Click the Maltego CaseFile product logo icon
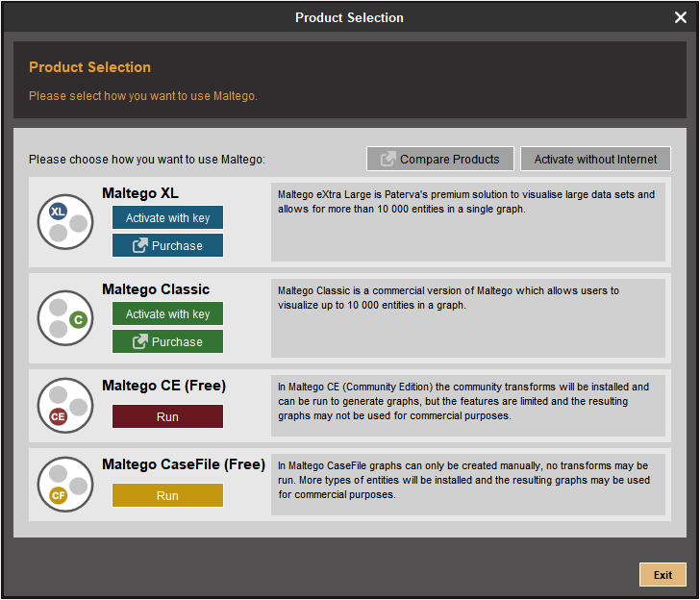The image size is (700, 600). click(65, 485)
